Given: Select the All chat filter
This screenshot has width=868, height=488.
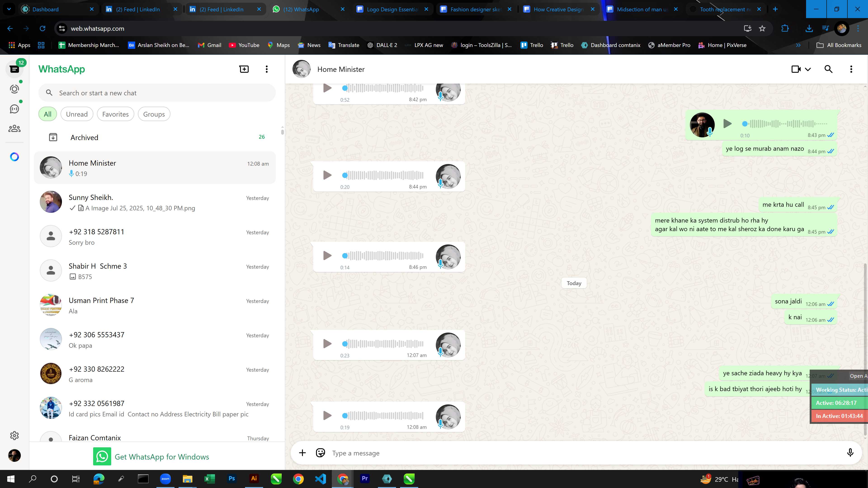Looking at the screenshot, I should [x=47, y=114].
